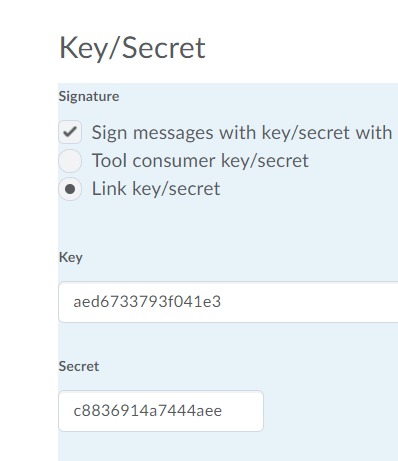Select the Tool consumer key/secret radio button
The image size is (398, 461).
pyautogui.click(x=70, y=161)
